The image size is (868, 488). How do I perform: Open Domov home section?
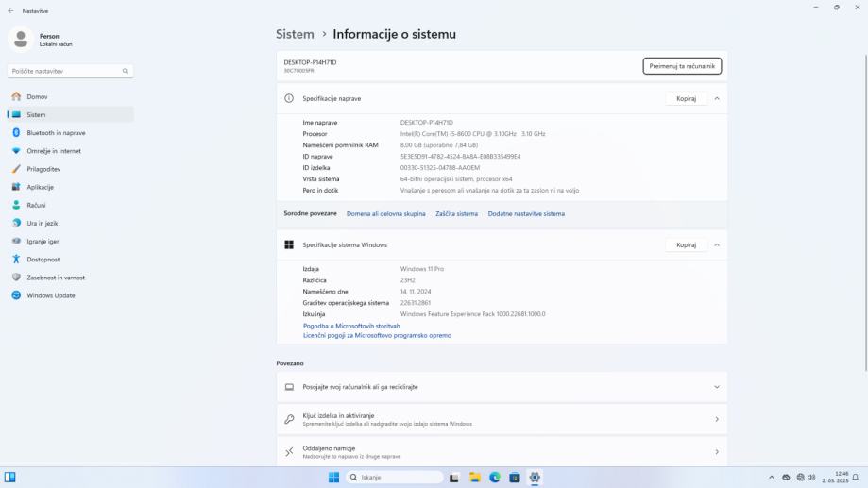(x=70, y=97)
